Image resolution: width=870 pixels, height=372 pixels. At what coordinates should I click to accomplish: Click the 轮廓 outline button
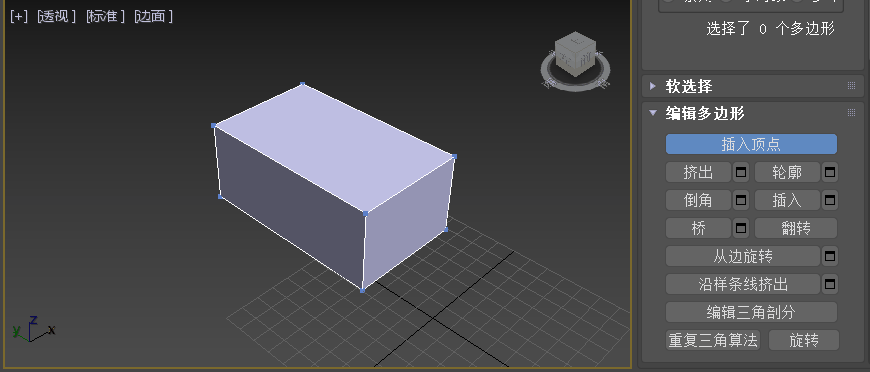[787, 172]
